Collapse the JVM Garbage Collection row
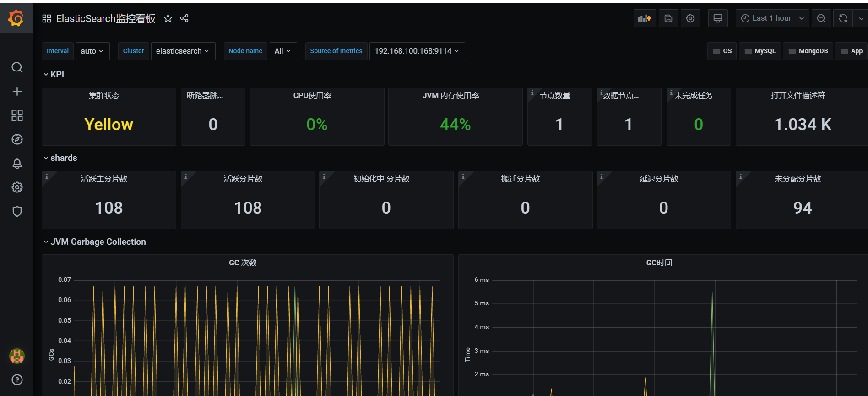 94,242
